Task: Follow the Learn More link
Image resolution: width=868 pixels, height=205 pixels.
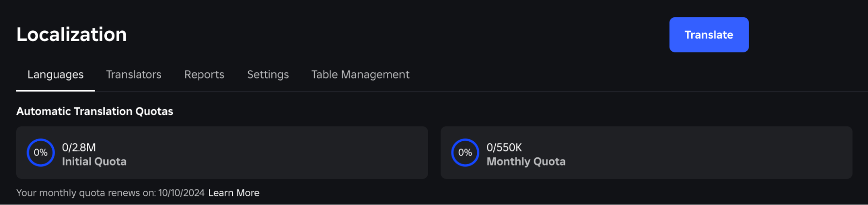Action: (x=234, y=193)
